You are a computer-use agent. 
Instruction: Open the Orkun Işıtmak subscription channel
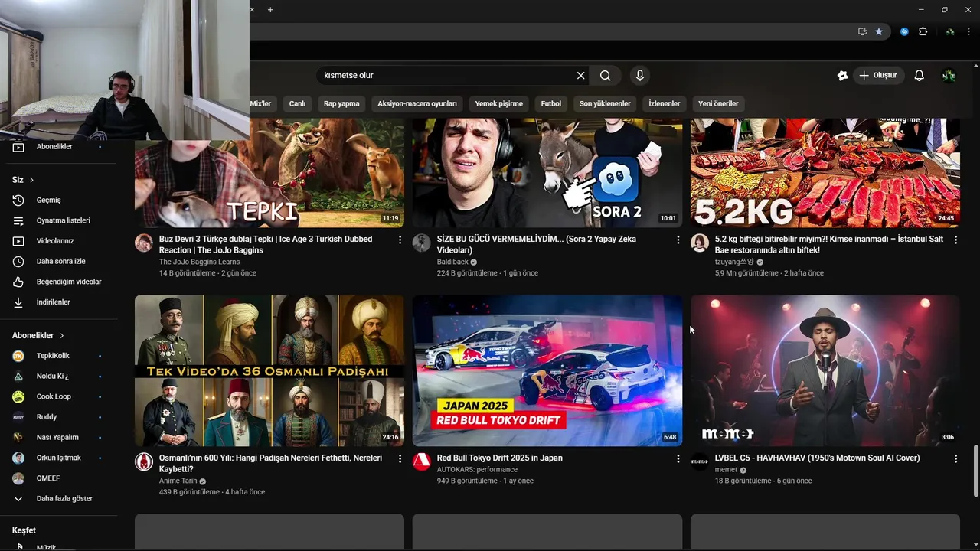[59, 458]
